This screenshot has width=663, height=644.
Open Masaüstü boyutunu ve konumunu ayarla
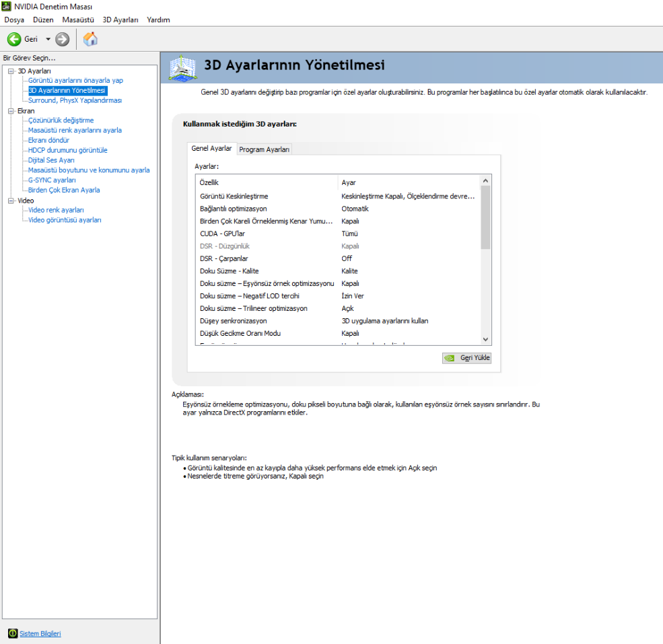(x=89, y=170)
